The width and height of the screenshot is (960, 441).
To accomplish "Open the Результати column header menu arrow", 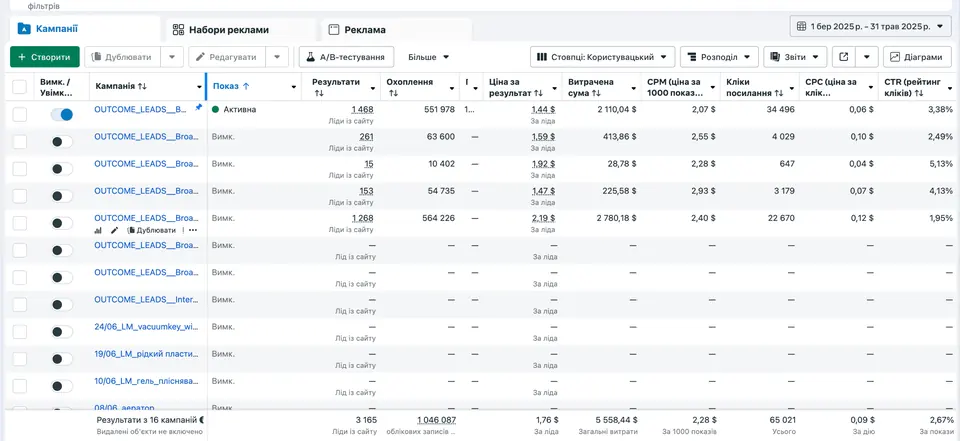I will [371, 88].
